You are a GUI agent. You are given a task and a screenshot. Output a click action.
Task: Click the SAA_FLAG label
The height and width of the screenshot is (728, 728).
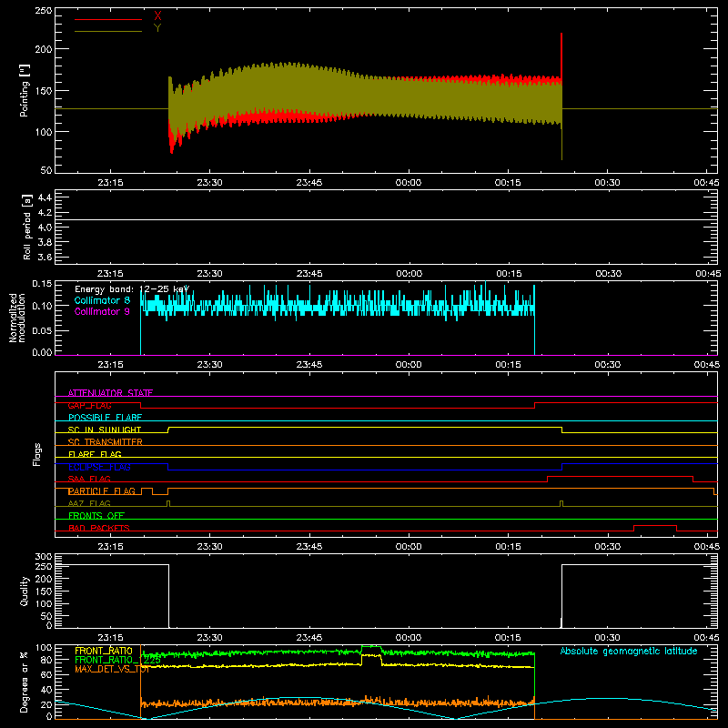click(89, 479)
